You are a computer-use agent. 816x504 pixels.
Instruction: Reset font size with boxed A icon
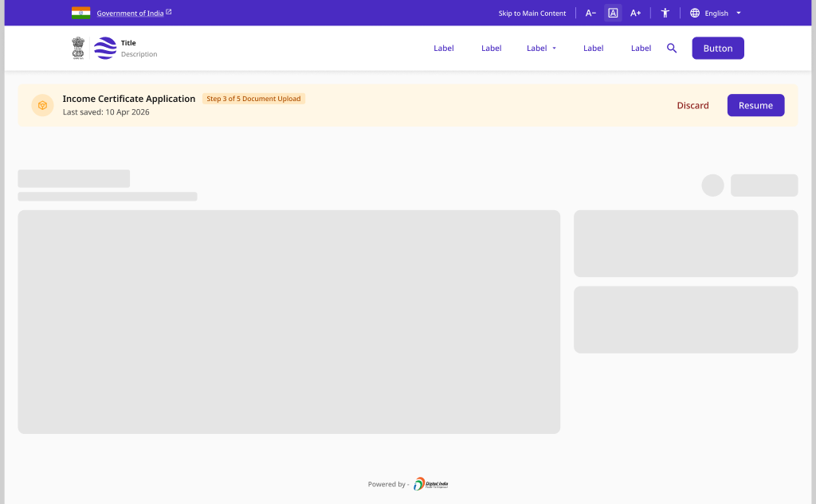[613, 13]
